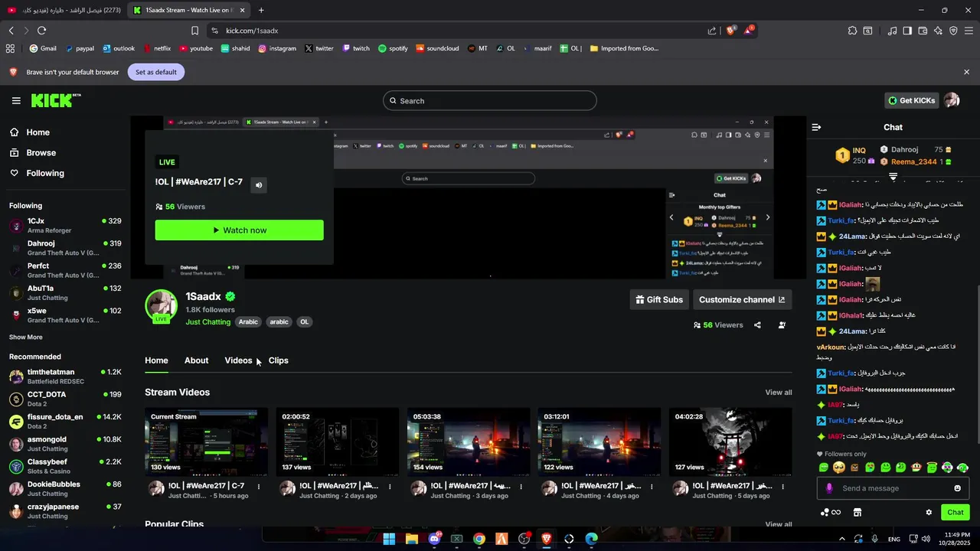Select the OL tag chip

[304, 322]
